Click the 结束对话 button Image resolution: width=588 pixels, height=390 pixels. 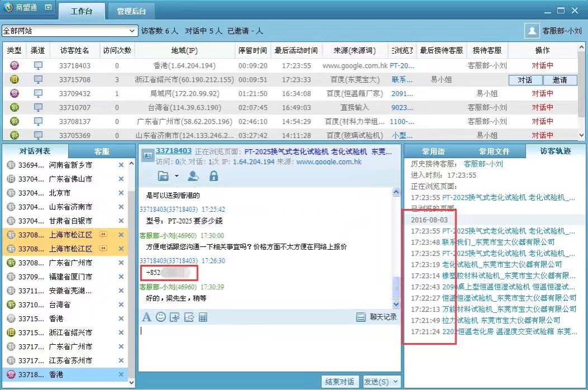click(x=340, y=382)
